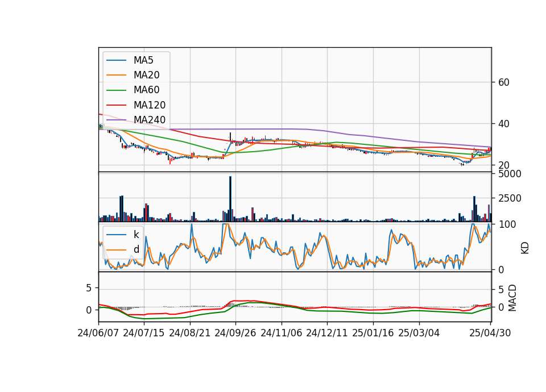Image resolution: width=546 pixels, height=392 pixels.
Task: Click the volume axis value 2500
Action: [x=510, y=199]
